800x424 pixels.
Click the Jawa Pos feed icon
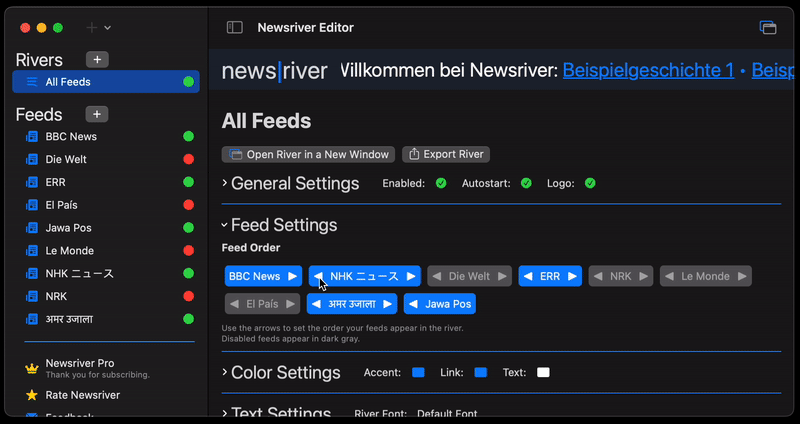32,228
